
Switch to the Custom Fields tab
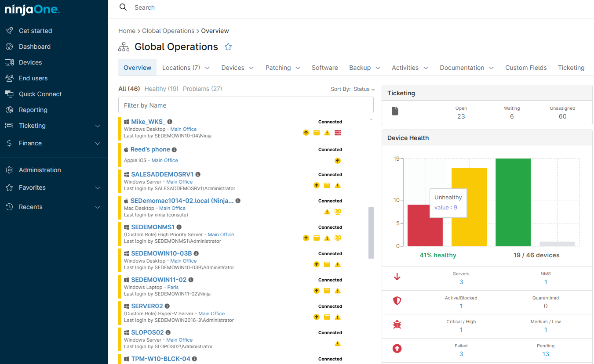click(526, 68)
